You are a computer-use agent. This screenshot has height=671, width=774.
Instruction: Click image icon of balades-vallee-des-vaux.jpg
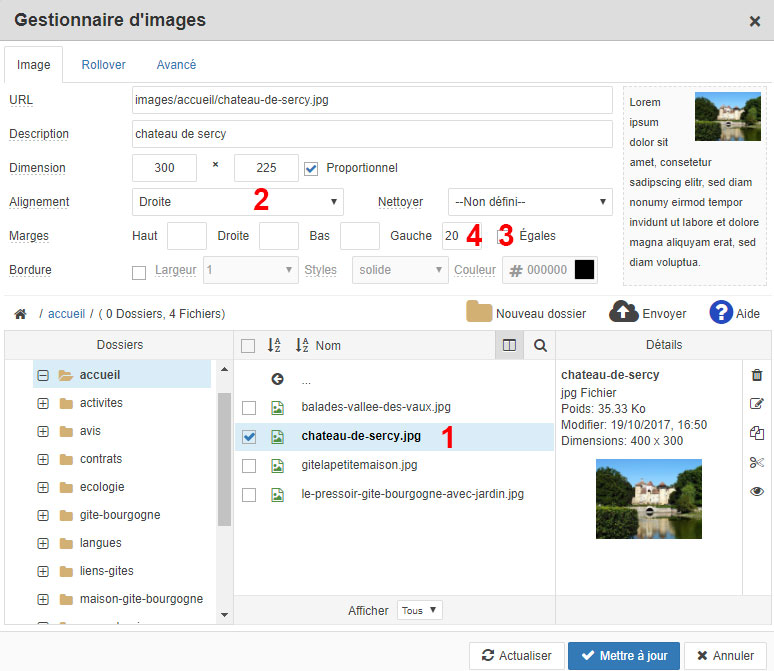tap(277, 408)
